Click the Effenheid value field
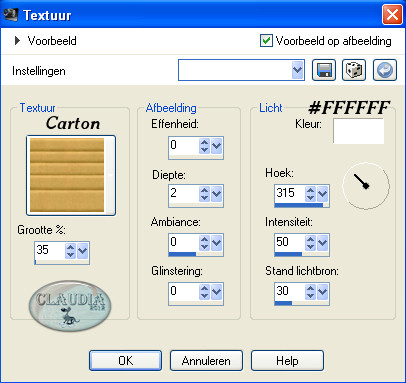 click(x=183, y=145)
